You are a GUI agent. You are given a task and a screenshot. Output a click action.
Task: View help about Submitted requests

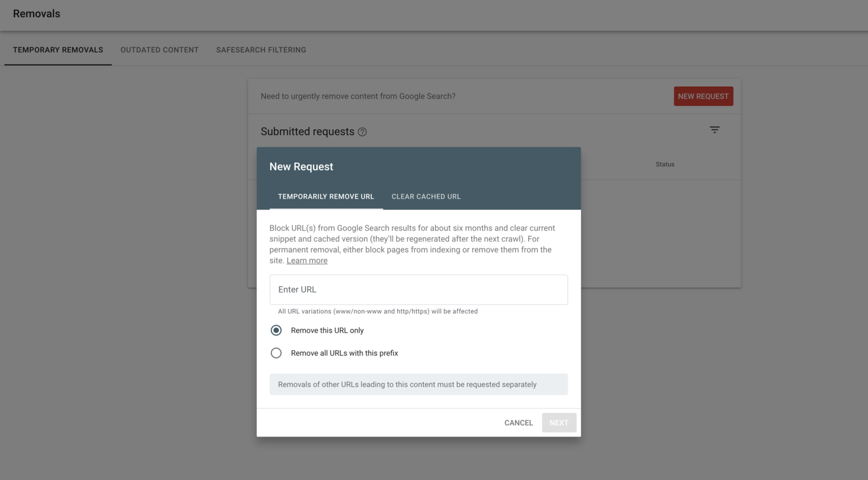tap(362, 132)
